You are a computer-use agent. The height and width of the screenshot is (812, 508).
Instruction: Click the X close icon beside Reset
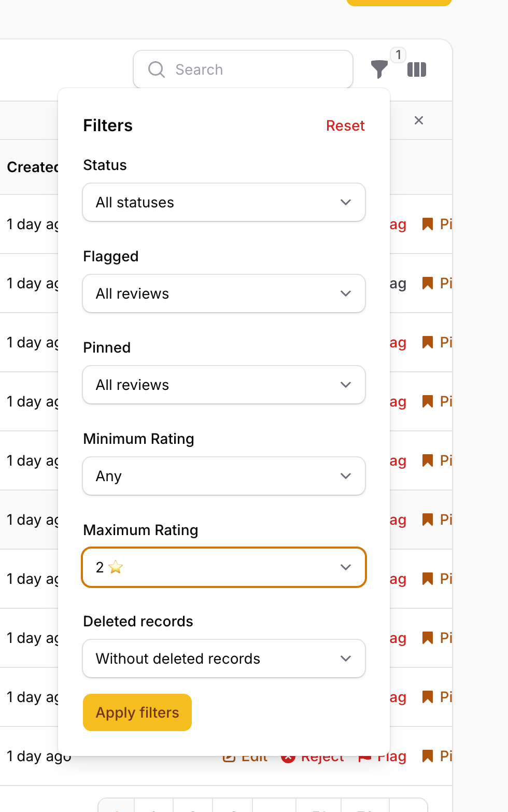coord(419,120)
